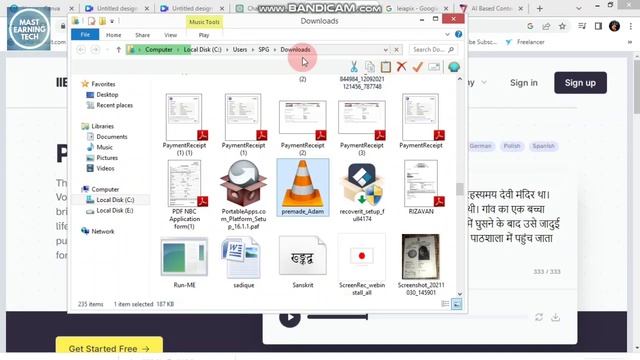
Task: Click the Get Started Free button
Action: coord(109,348)
